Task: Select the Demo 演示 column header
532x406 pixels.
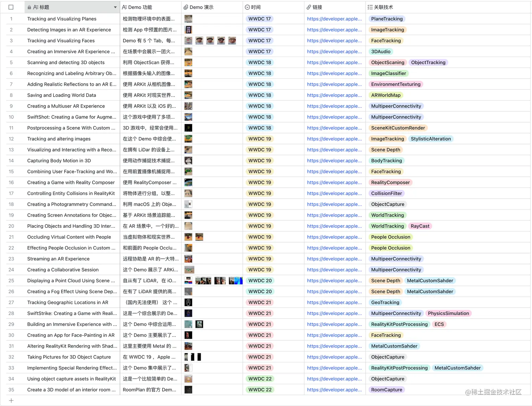Action: [212, 7]
